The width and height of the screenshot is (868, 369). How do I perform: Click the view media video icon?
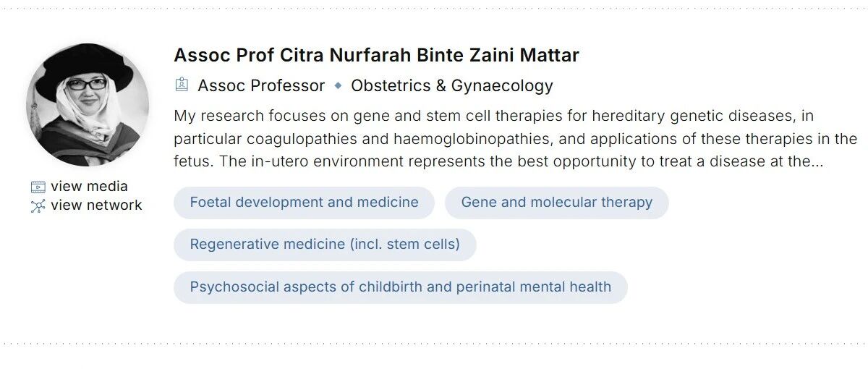click(x=38, y=187)
